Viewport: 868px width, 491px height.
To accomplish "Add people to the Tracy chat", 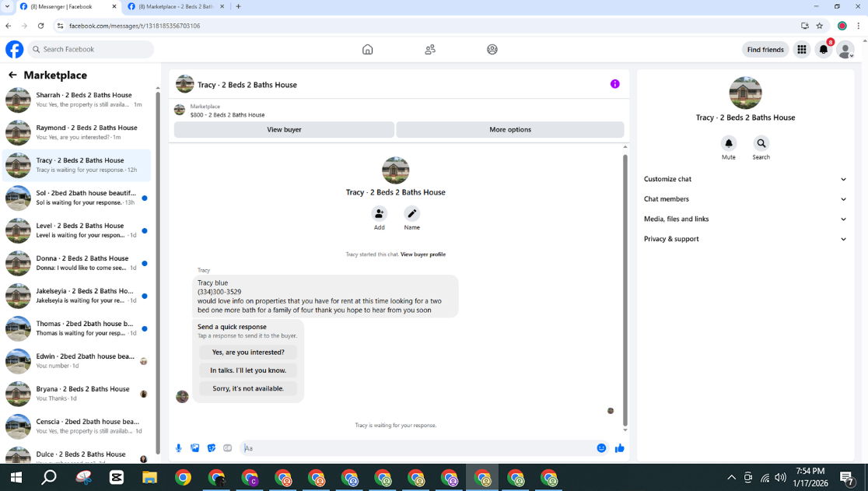I will click(380, 214).
